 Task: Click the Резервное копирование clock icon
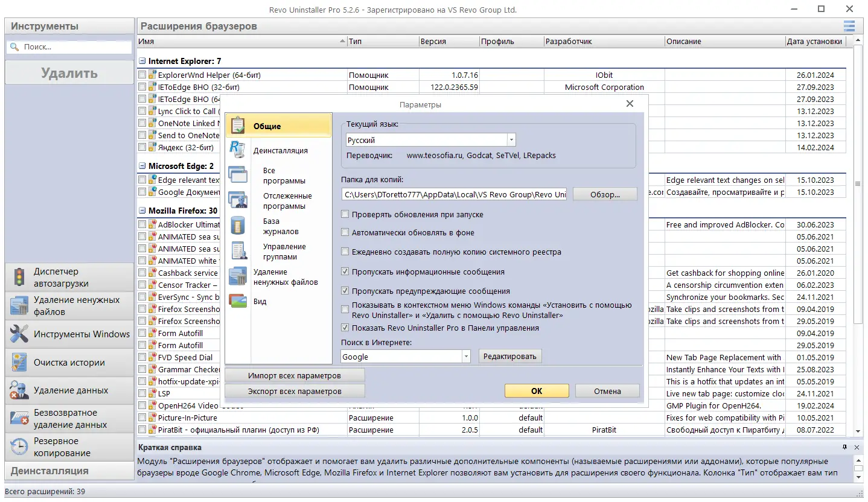(19, 446)
